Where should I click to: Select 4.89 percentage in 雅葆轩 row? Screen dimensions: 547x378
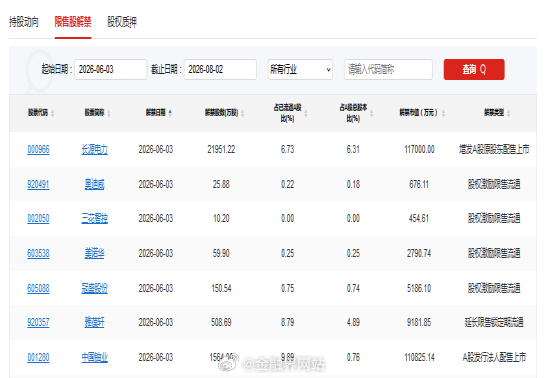(353, 323)
